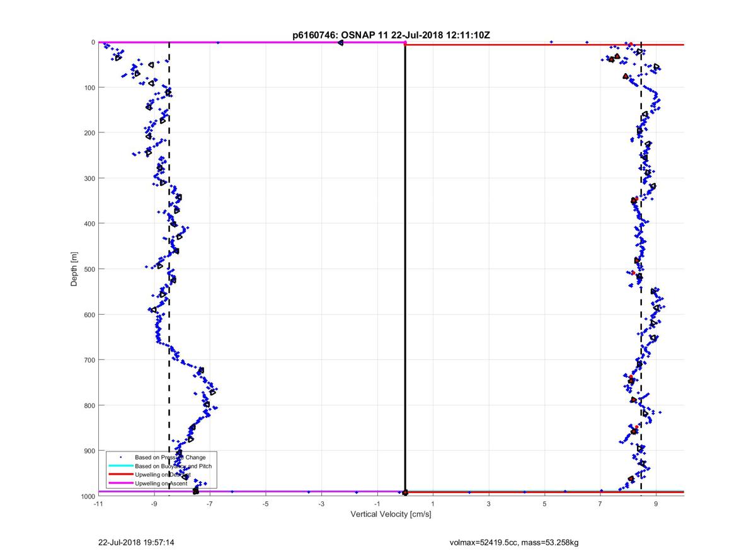Select the x-axis label 'Vertical Velocity [cm/s]'
This screenshot has height=558, width=756.
[391, 514]
